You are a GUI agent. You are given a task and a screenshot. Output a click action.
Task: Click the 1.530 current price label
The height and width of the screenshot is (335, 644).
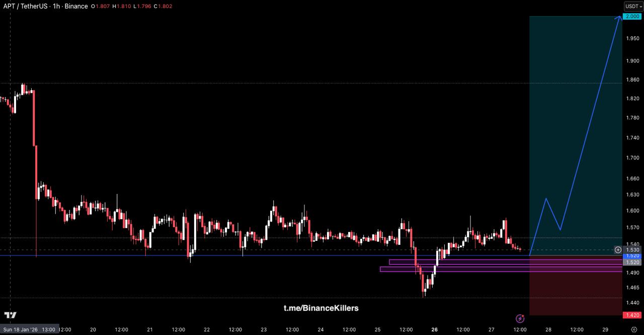coord(632,250)
